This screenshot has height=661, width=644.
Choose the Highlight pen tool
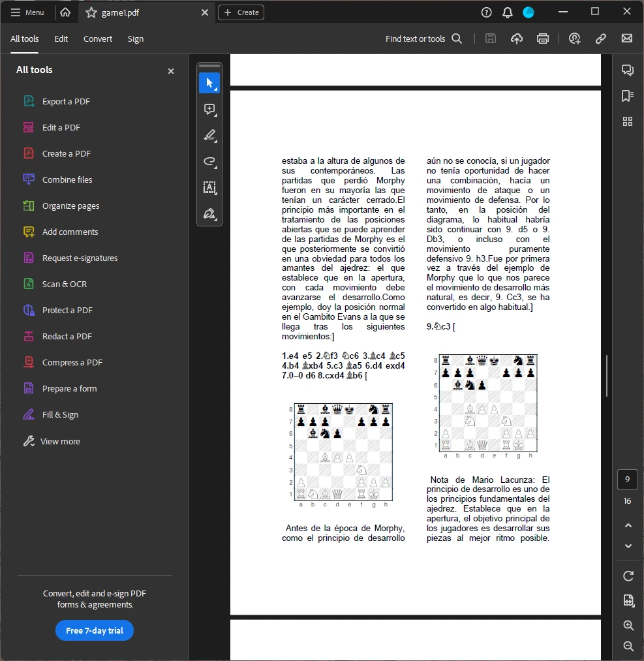[x=209, y=135]
